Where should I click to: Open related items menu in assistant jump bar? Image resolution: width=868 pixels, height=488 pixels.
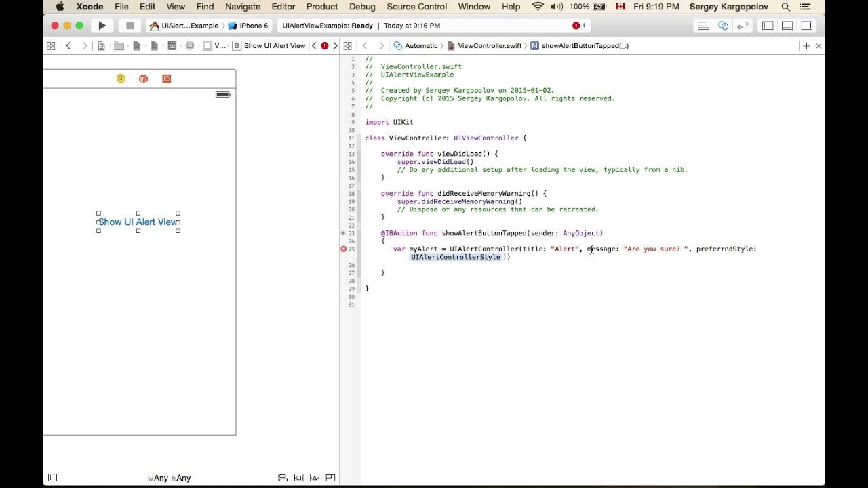pos(347,46)
